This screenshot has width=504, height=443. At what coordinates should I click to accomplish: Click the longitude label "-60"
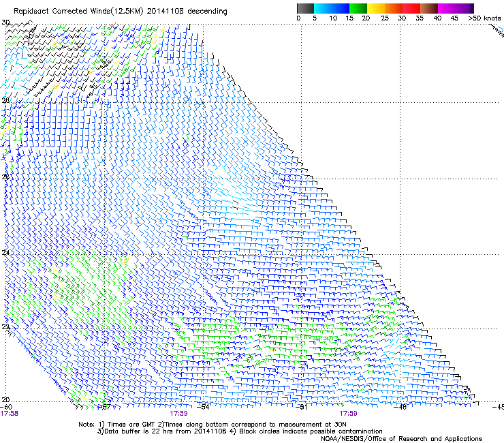tap(6, 407)
